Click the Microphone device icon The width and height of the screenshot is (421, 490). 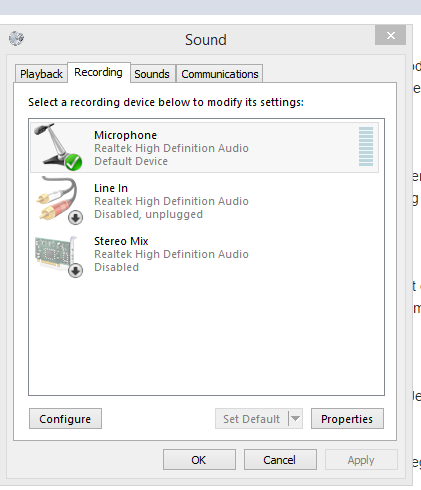pos(58,147)
